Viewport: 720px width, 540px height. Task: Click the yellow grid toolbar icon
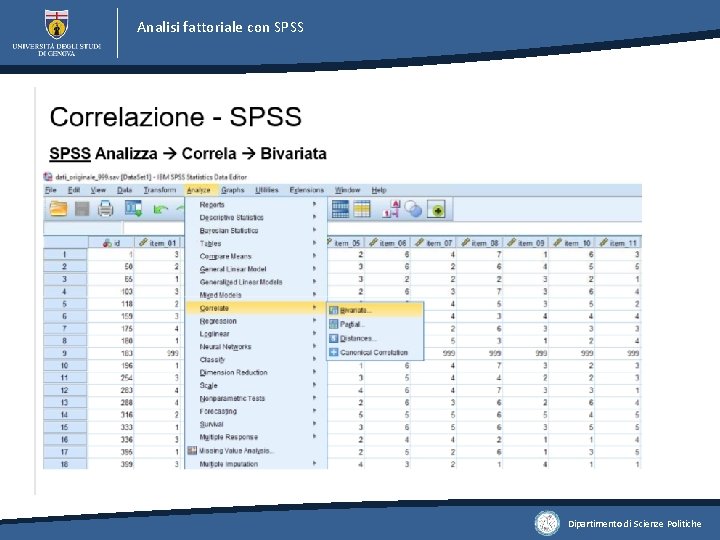click(x=362, y=209)
